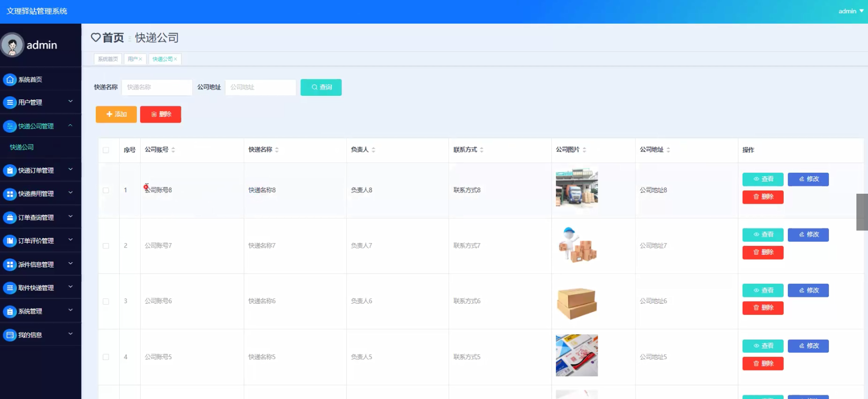868x399 pixels.
Task: Click the 系统管理 sidebar icon
Action: tap(9, 312)
